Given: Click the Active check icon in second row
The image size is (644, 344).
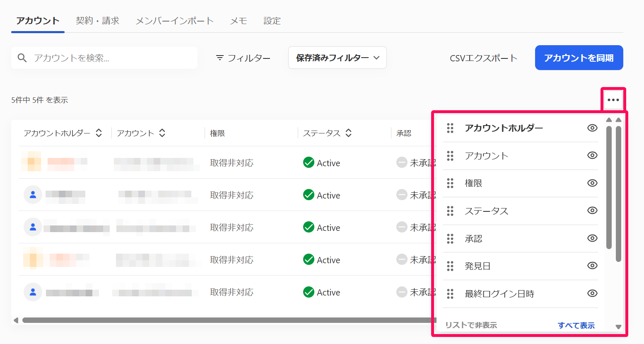Looking at the screenshot, I should tap(309, 195).
